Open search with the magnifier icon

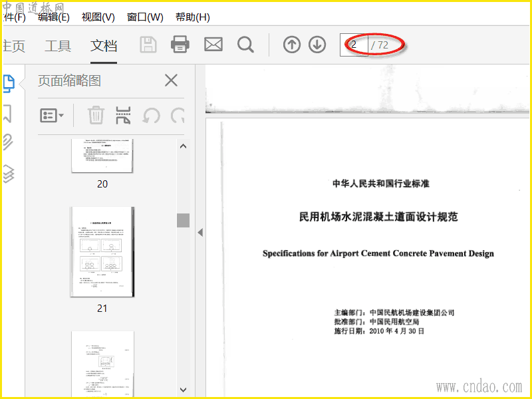245,45
